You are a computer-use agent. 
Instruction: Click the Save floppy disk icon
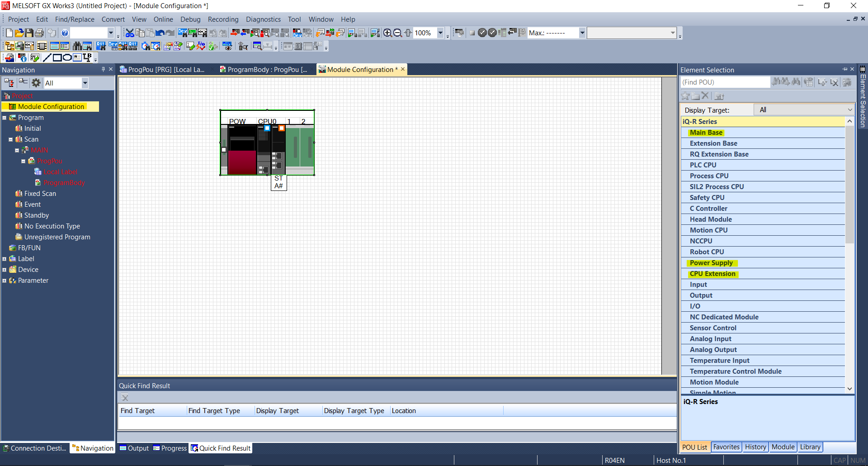(x=29, y=33)
